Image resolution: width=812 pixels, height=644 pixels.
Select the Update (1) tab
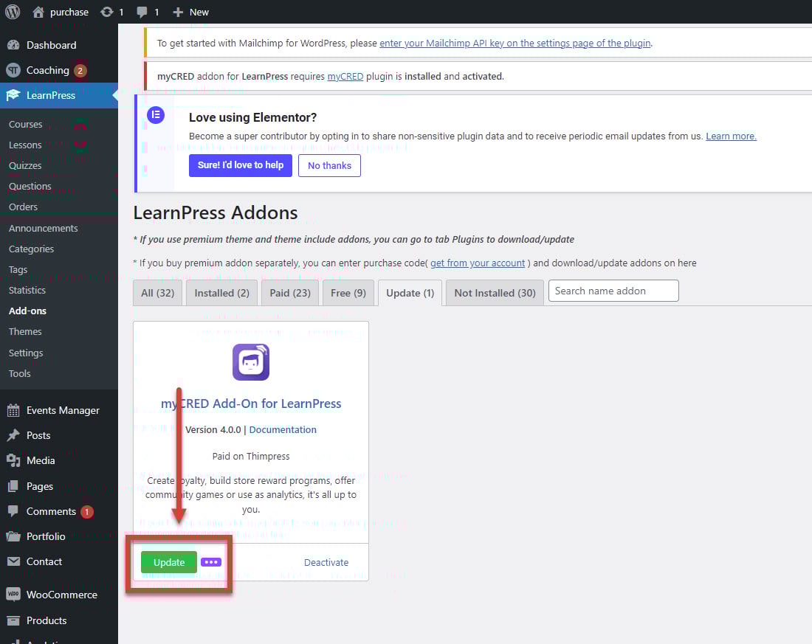[x=410, y=293]
